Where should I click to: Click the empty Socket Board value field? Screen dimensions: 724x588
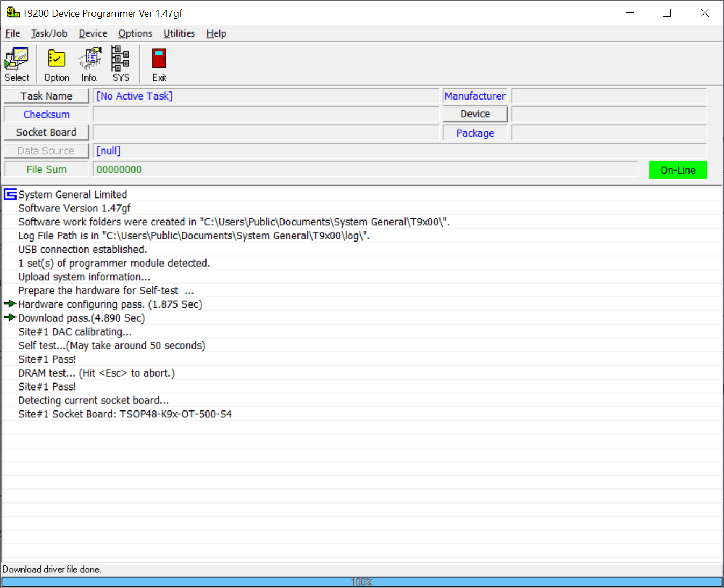[x=266, y=132]
